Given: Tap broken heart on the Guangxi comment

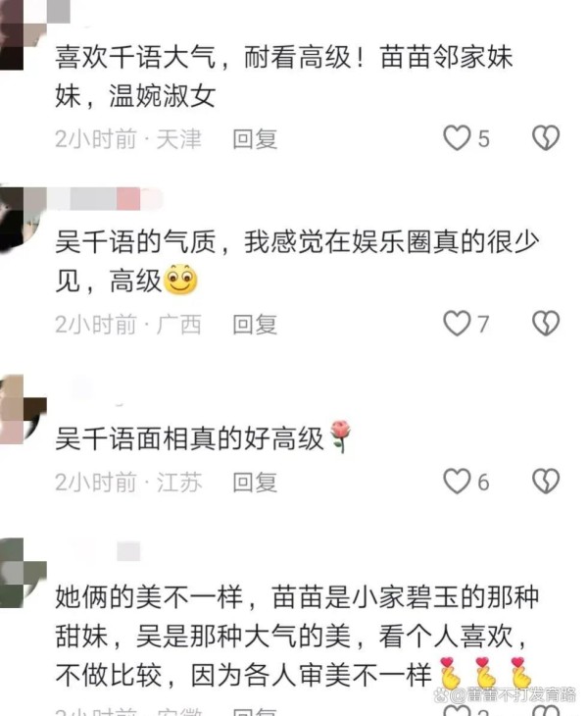Looking at the screenshot, I should pos(546,324).
